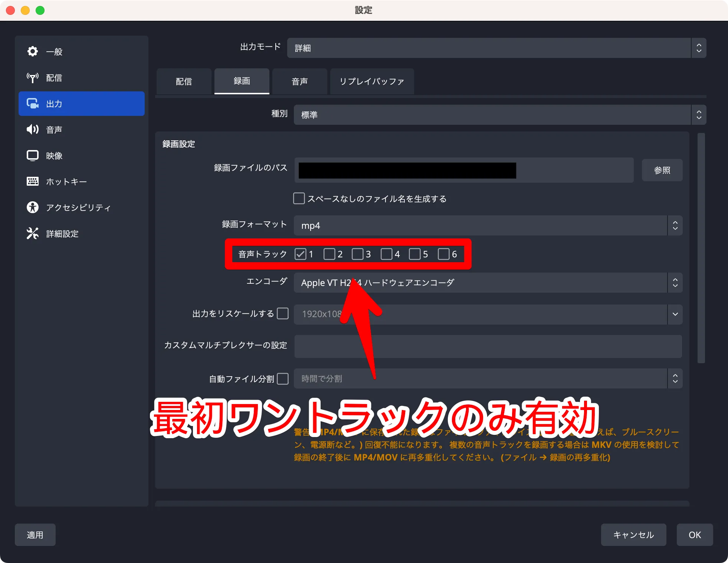
Task: Click the カスタムマルチプレクサーの設定 input field
Action: (488, 346)
